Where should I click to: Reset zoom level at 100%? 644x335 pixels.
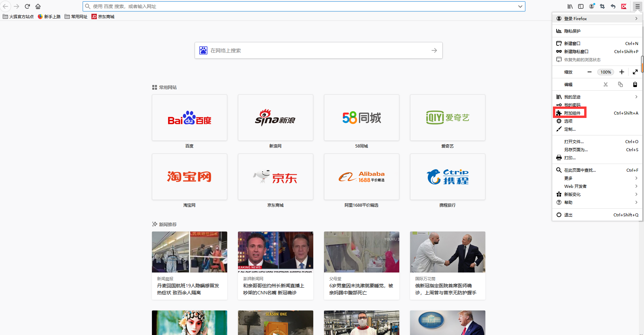[606, 72]
